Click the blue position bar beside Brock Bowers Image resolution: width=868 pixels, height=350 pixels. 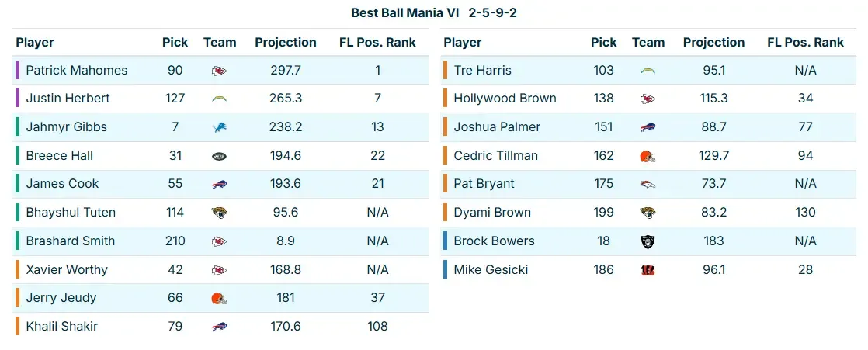point(446,241)
